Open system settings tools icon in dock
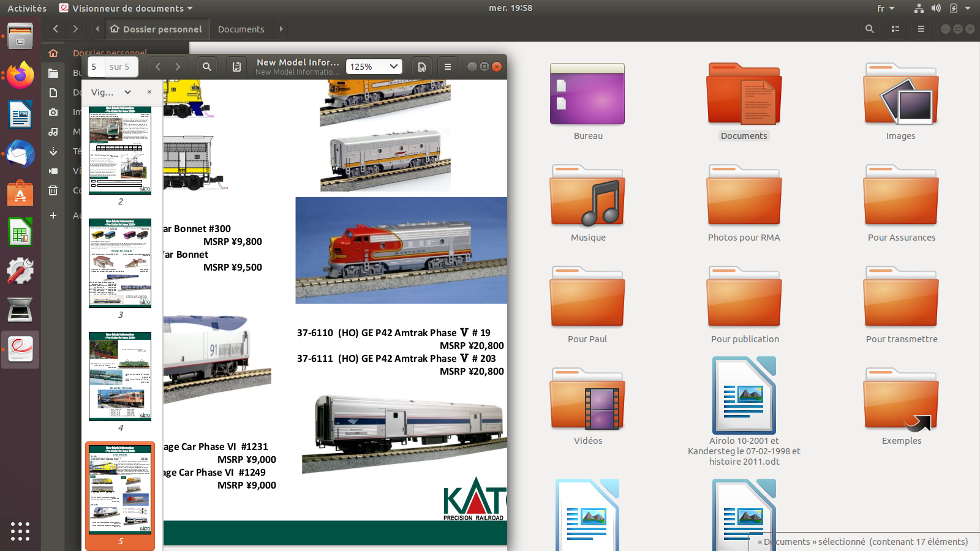This screenshot has width=980, height=551. tap(20, 271)
